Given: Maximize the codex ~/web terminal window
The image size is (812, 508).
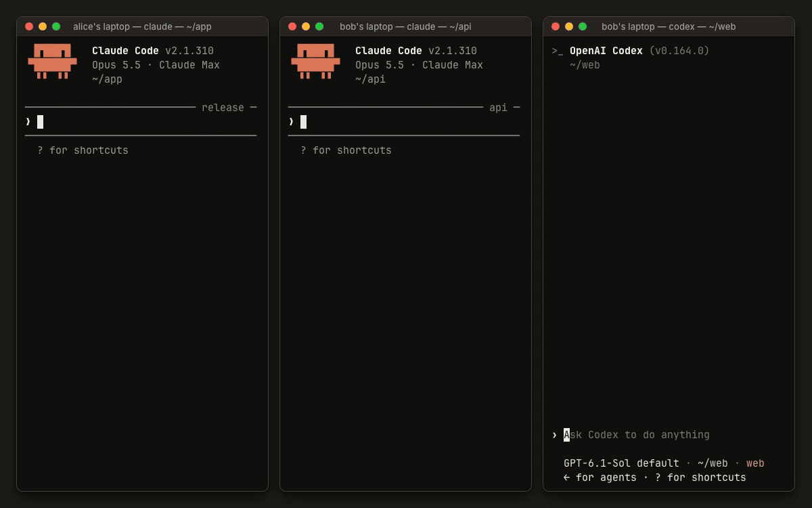Looking at the screenshot, I should coord(583,26).
